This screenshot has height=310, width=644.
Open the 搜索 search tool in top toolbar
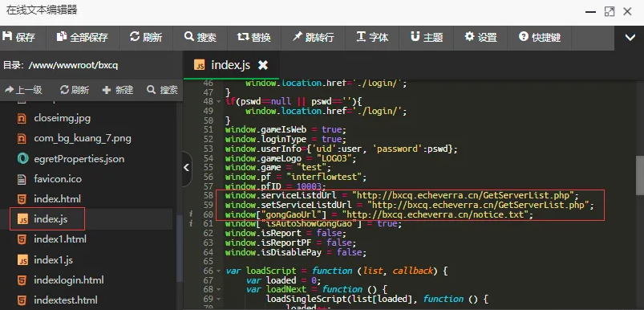(200, 38)
